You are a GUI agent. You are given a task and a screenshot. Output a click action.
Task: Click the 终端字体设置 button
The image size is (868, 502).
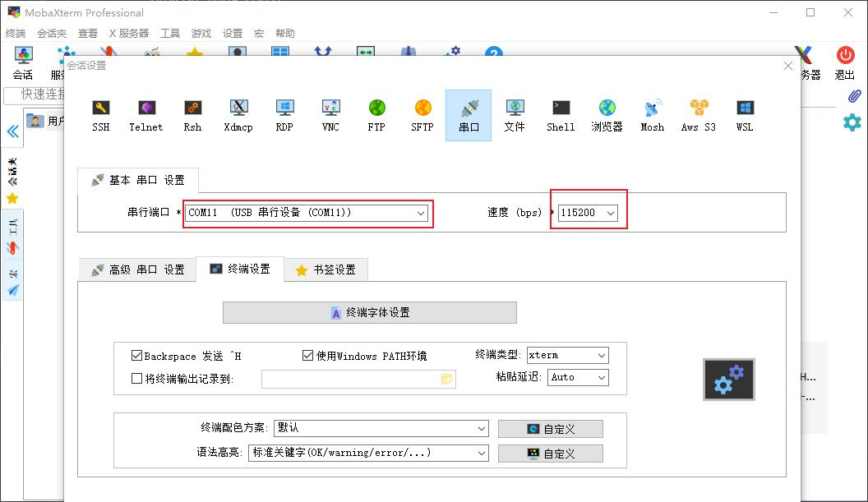pyautogui.click(x=370, y=313)
